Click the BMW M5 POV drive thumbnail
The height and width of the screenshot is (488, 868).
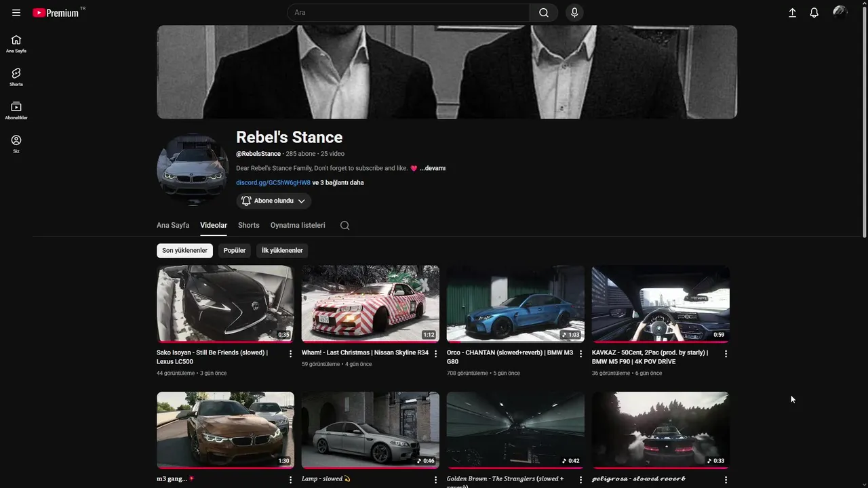coord(660,304)
